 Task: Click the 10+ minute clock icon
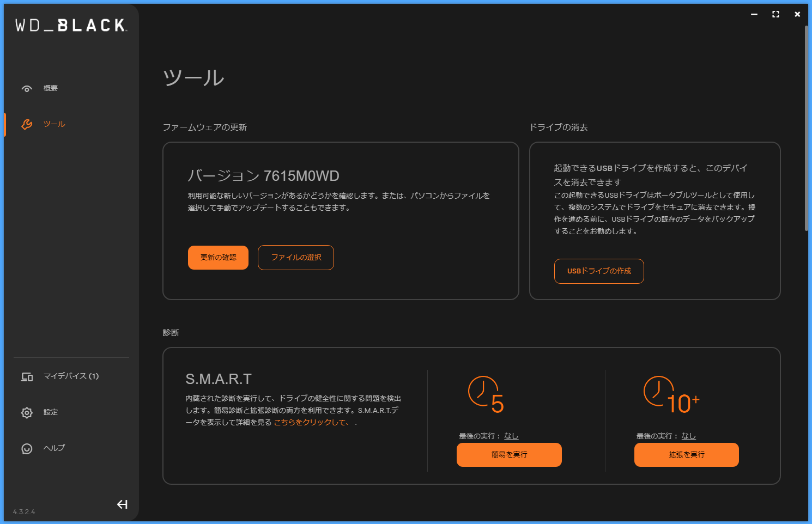point(670,394)
